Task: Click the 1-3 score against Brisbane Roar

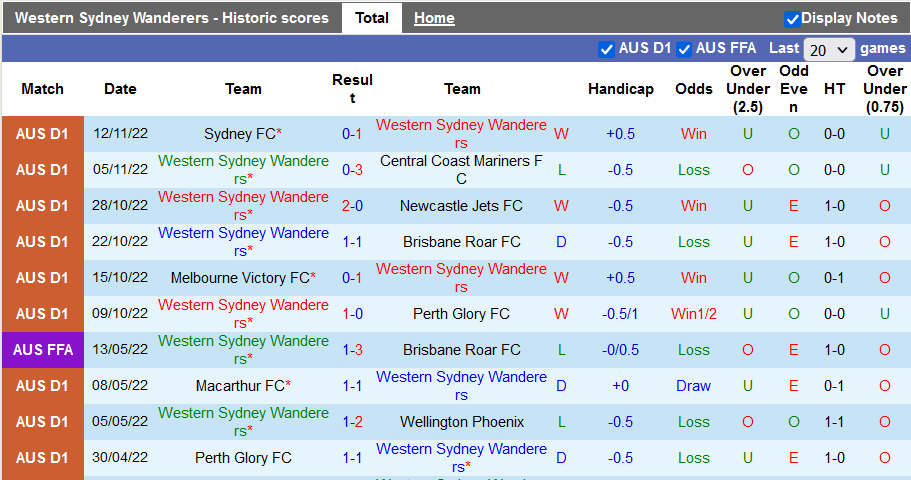Action: click(352, 350)
